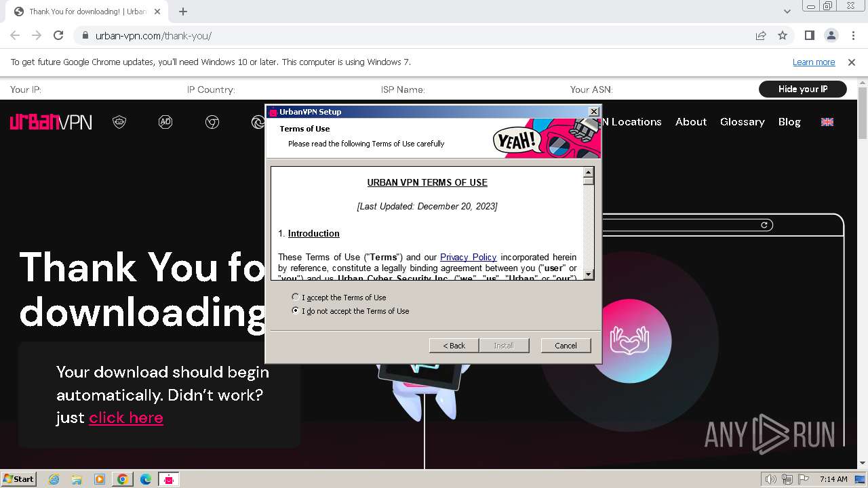Open Internet Explorer from taskbar
This screenshot has height=488, width=868.
[x=54, y=479]
